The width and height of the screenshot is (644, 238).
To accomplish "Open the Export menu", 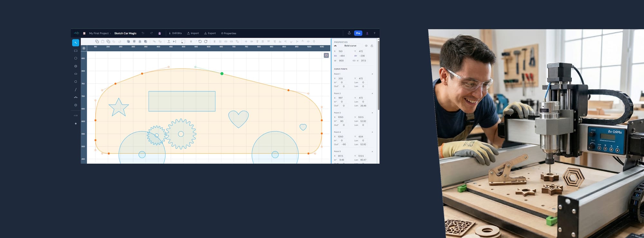I will tap(210, 33).
